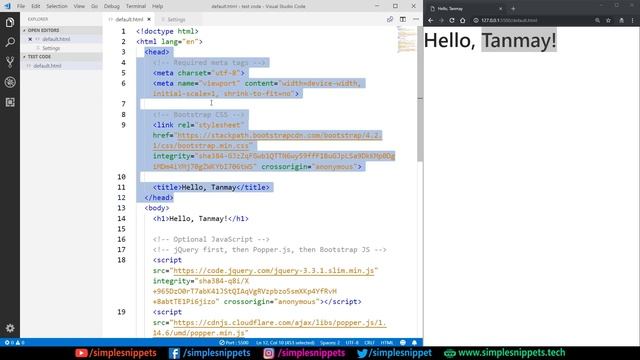
Task: Open the Help menu
Action: (158, 6)
